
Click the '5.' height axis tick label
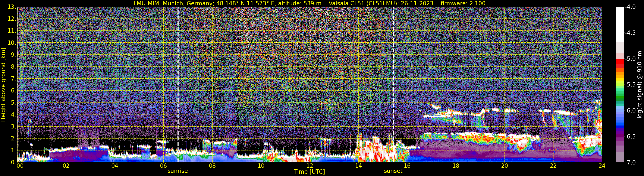13,103
